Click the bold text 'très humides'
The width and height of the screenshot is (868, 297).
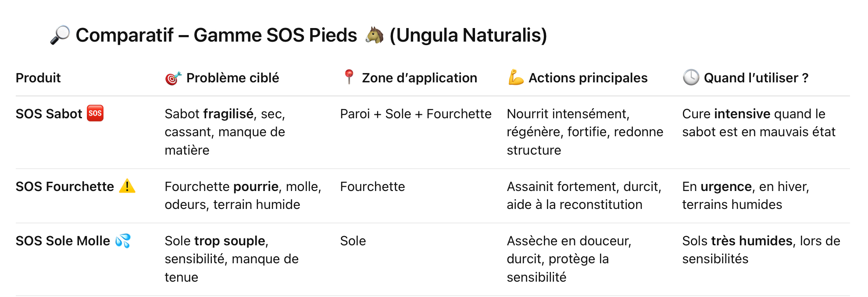click(x=752, y=241)
